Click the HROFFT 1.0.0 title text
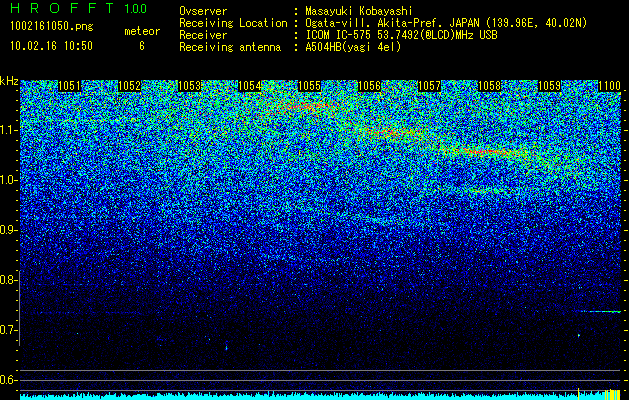Image resolution: width=629 pixels, height=400 pixels. coord(79,8)
